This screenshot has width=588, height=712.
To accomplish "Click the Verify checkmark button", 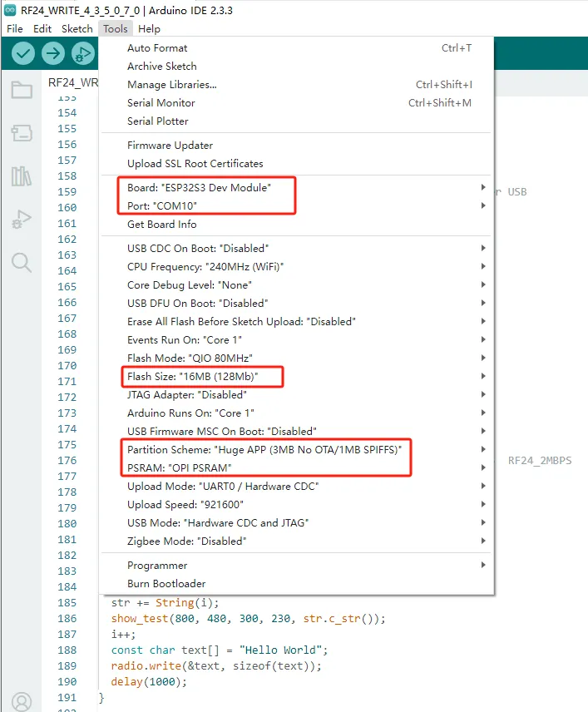I will (23, 54).
